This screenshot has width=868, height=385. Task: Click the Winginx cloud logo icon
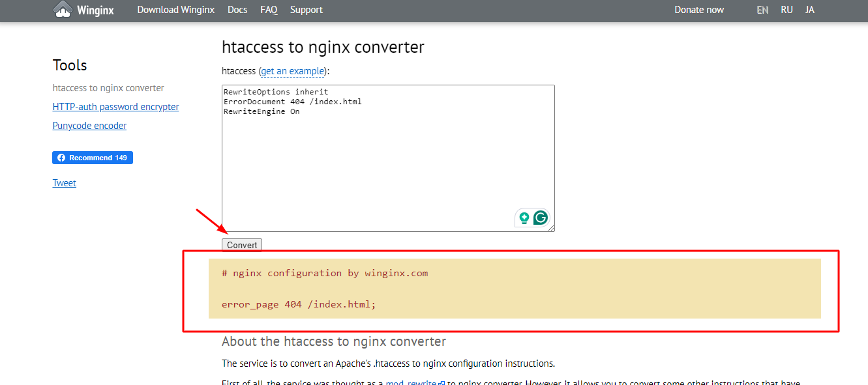(x=63, y=9)
